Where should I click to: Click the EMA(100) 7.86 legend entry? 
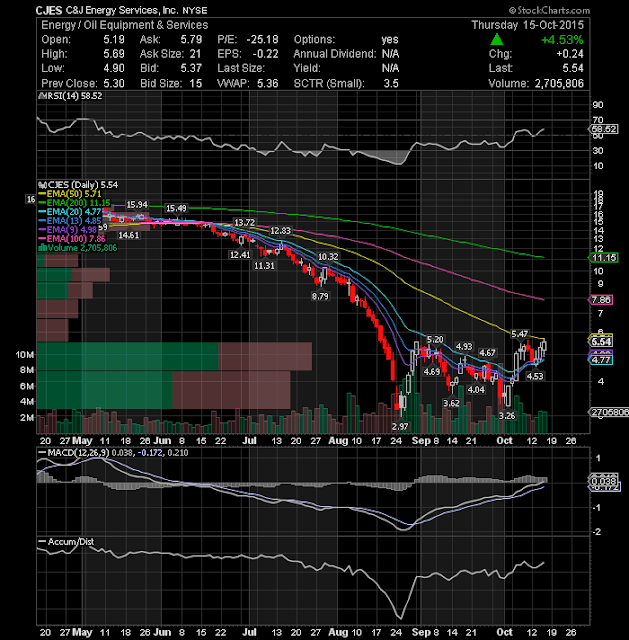(76, 239)
